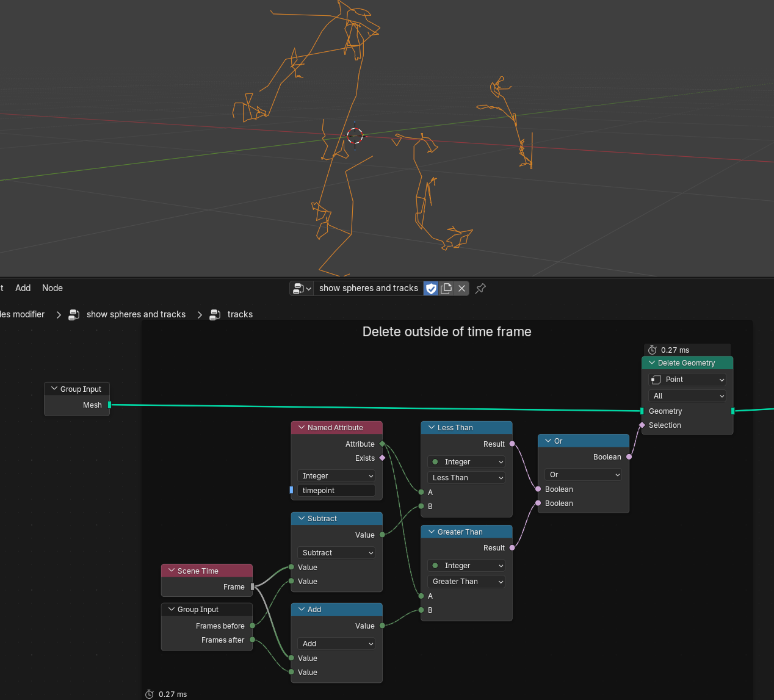Open the Add menu
This screenshot has height=700, width=774.
23,288
